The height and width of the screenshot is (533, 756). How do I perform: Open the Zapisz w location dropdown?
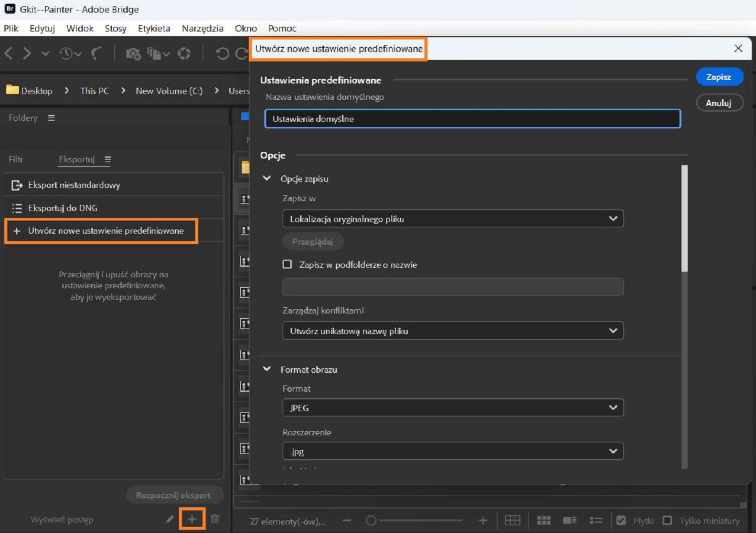click(x=453, y=218)
